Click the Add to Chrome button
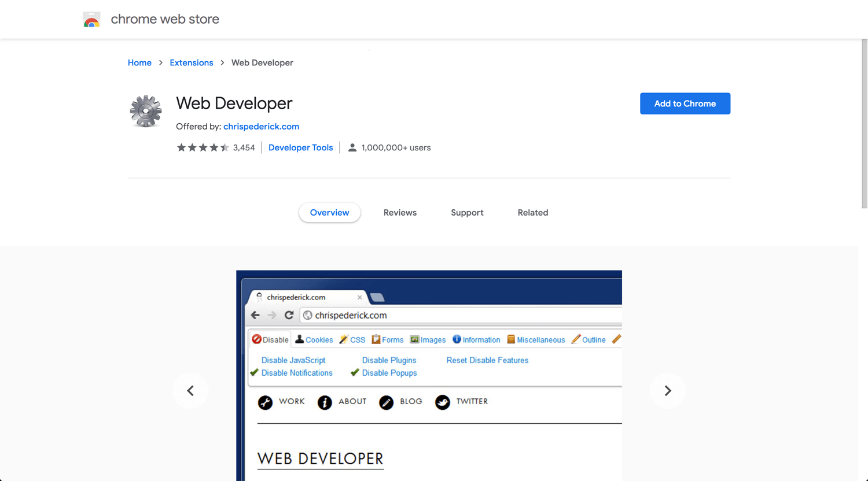The height and width of the screenshot is (481, 868). pyautogui.click(x=685, y=103)
